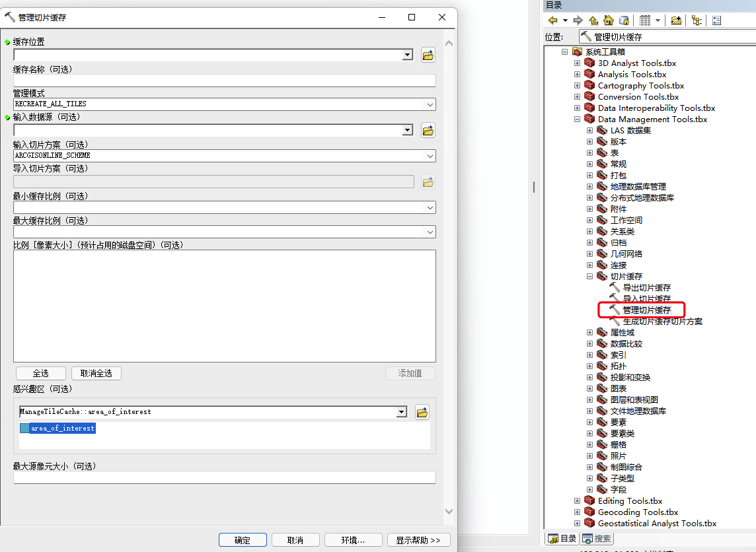Click the 确定 button
Viewport: 756px width, 552px height.
click(x=243, y=540)
